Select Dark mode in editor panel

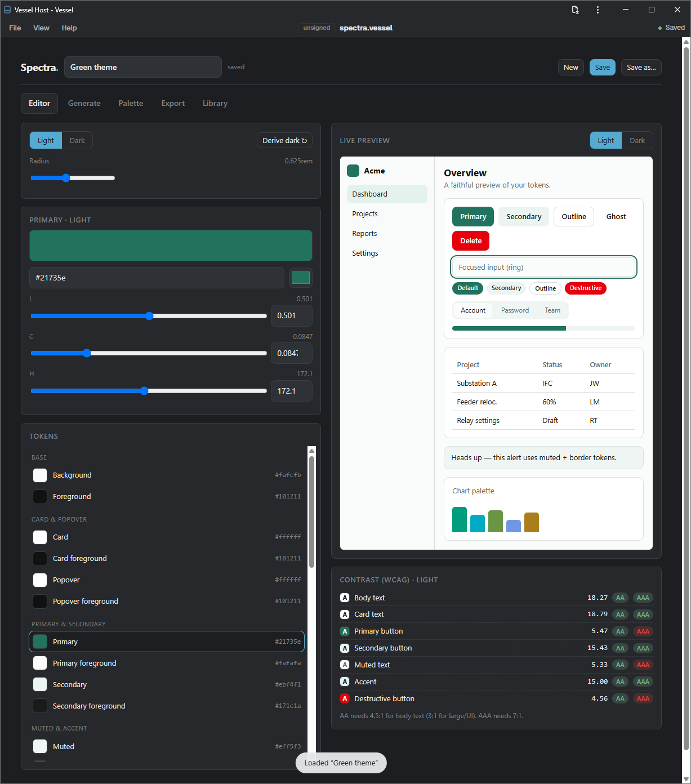coord(77,140)
